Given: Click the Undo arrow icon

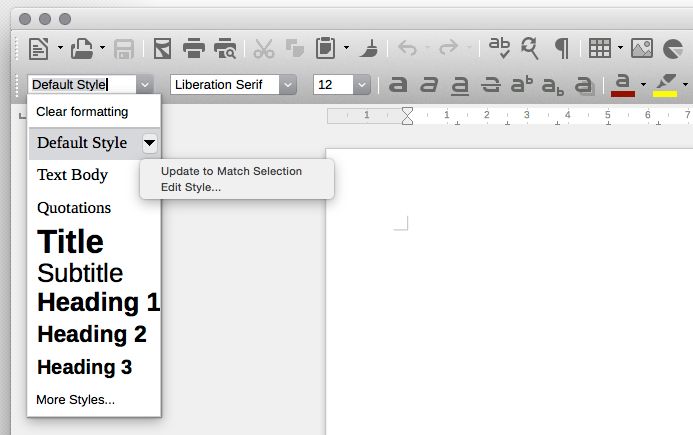Looking at the screenshot, I should click(x=407, y=48).
